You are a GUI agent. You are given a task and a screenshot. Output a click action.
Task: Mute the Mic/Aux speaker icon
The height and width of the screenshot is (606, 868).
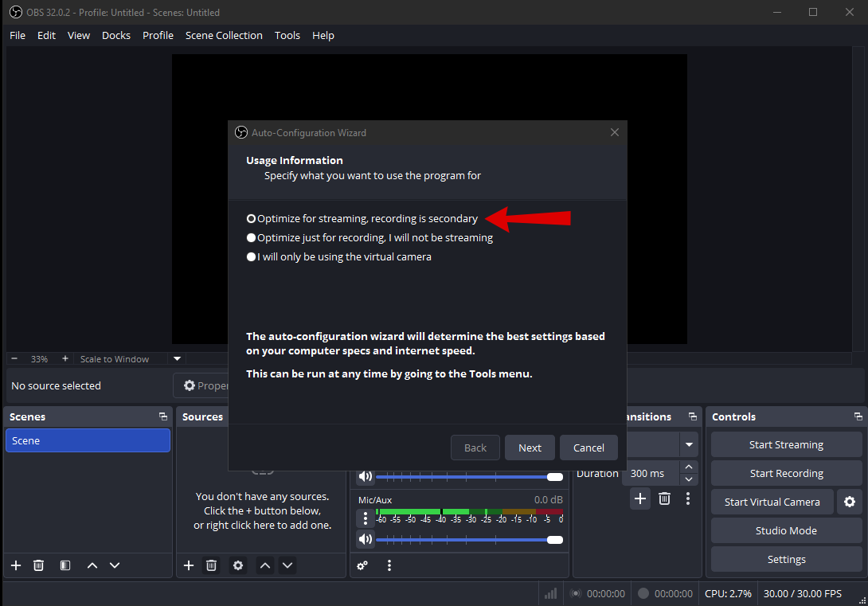click(366, 539)
